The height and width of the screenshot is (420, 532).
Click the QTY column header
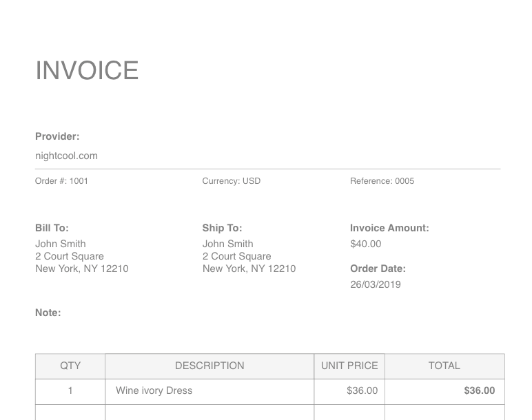(x=70, y=366)
